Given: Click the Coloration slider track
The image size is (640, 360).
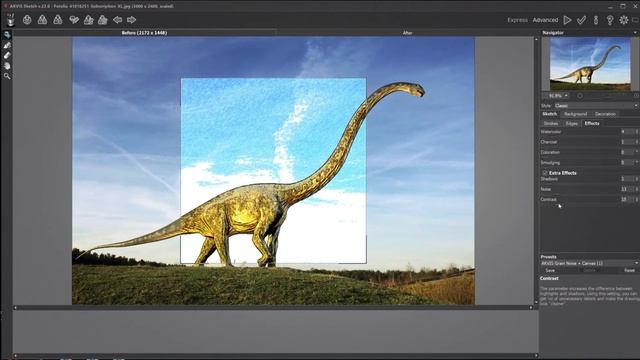Looking at the screenshot, I should [x=579, y=156].
